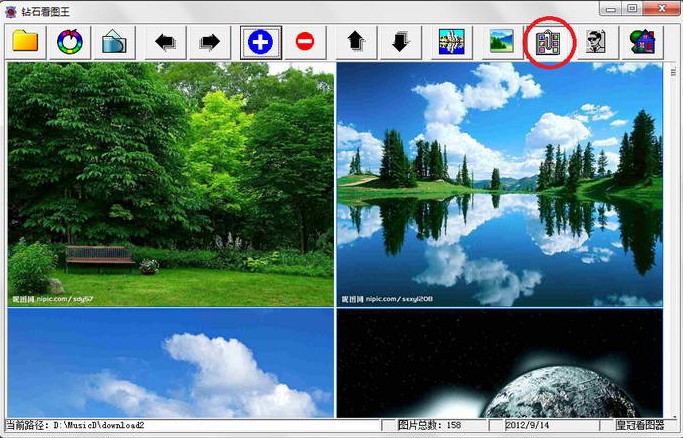Select the lake reflection landscape thumbnail
The width and height of the screenshot is (683, 438).
(x=500, y=184)
